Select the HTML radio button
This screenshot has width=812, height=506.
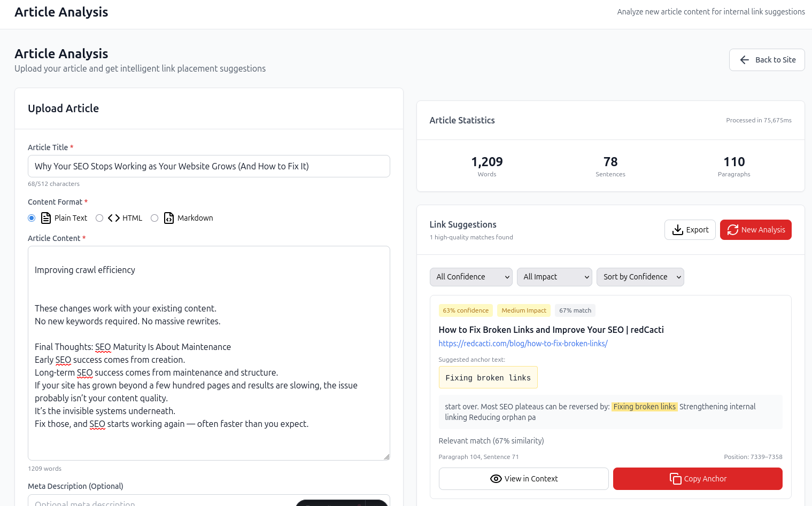(99, 218)
